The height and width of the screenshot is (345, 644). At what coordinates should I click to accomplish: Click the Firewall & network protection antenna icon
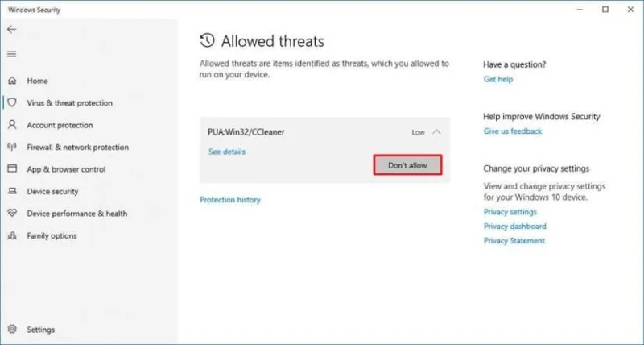(12, 147)
